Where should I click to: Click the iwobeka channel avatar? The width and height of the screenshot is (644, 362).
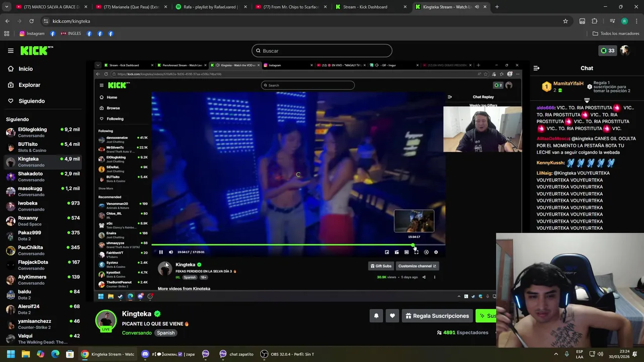point(11,206)
